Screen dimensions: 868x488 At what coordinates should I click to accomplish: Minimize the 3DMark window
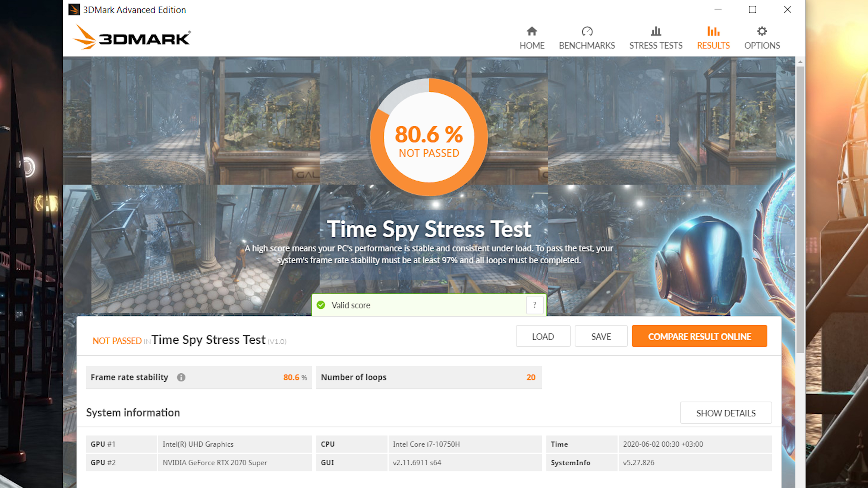click(x=718, y=9)
